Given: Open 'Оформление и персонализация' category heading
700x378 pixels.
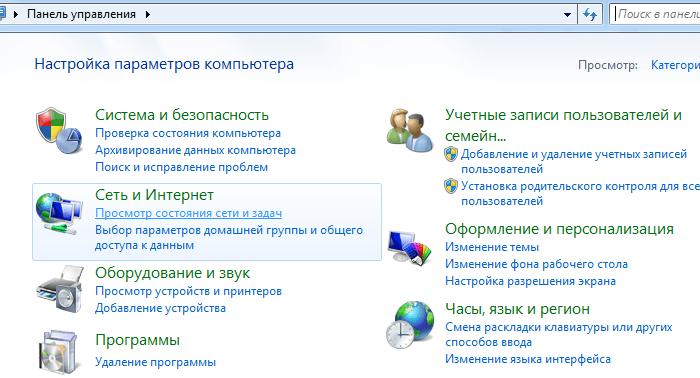Looking at the screenshot, I should click(559, 229).
